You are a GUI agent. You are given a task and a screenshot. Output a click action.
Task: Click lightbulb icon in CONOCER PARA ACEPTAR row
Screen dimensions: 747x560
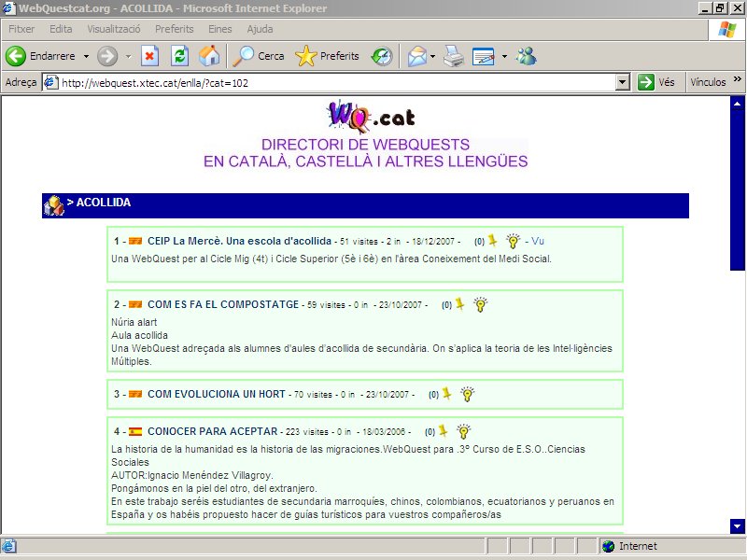coord(463,431)
